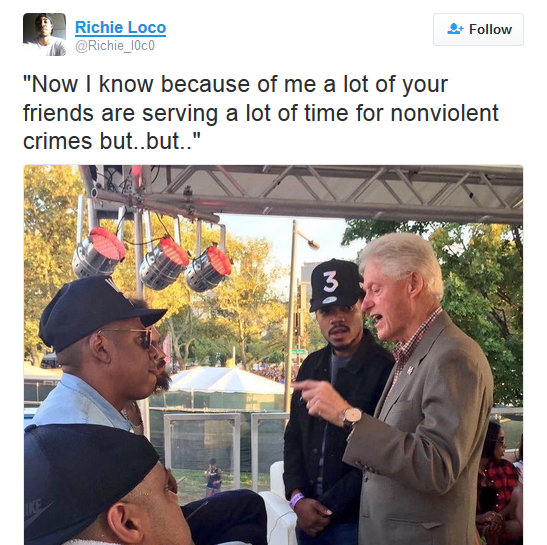This screenshot has height=545, width=547.
Task: Click the leftmost red stage light in photo
Action: 99,252
